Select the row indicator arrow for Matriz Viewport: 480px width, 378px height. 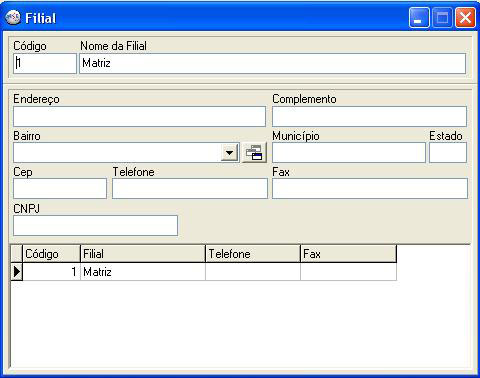tap(17, 272)
